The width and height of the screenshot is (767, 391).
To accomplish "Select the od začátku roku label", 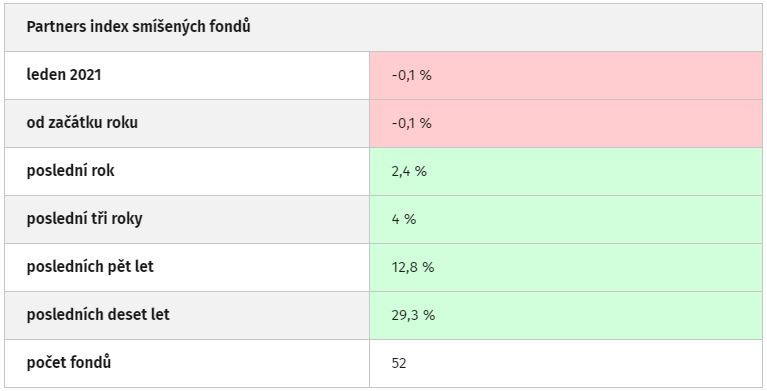I will click(x=82, y=123).
